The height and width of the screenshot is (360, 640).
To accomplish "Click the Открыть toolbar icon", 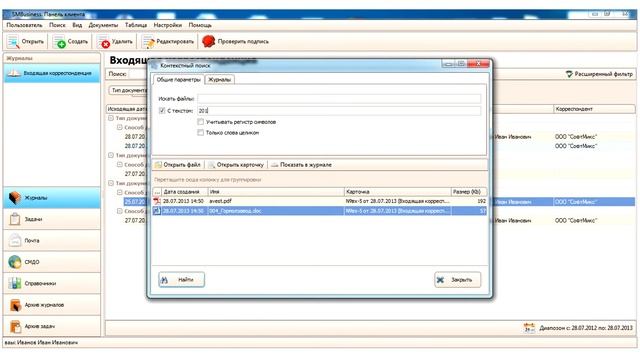I will [x=13, y=42].
